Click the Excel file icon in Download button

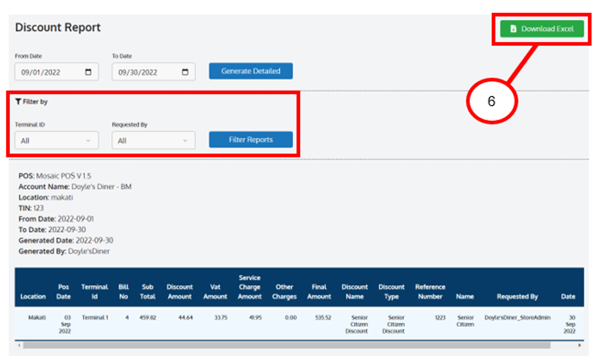coord(513,29)
